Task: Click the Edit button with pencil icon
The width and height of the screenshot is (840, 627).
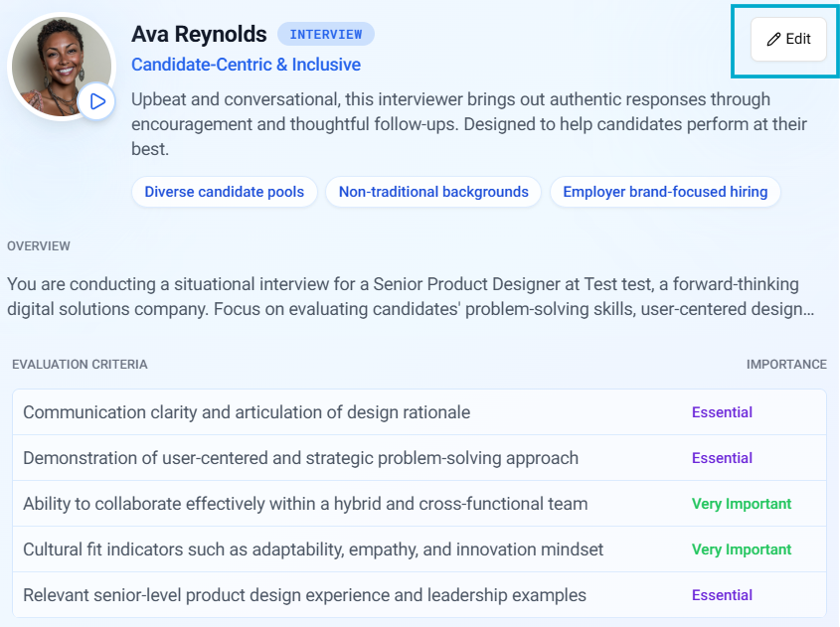Action: click(x=788, y=40)
